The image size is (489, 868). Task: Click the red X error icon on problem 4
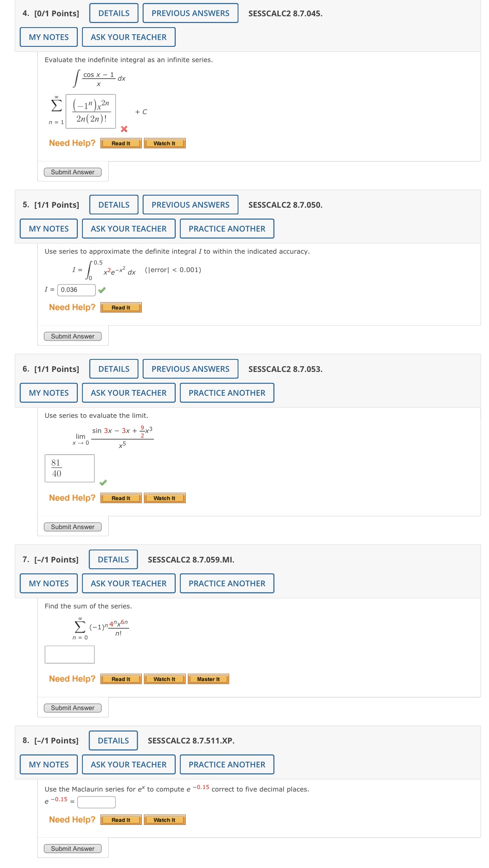pos(123,130)
